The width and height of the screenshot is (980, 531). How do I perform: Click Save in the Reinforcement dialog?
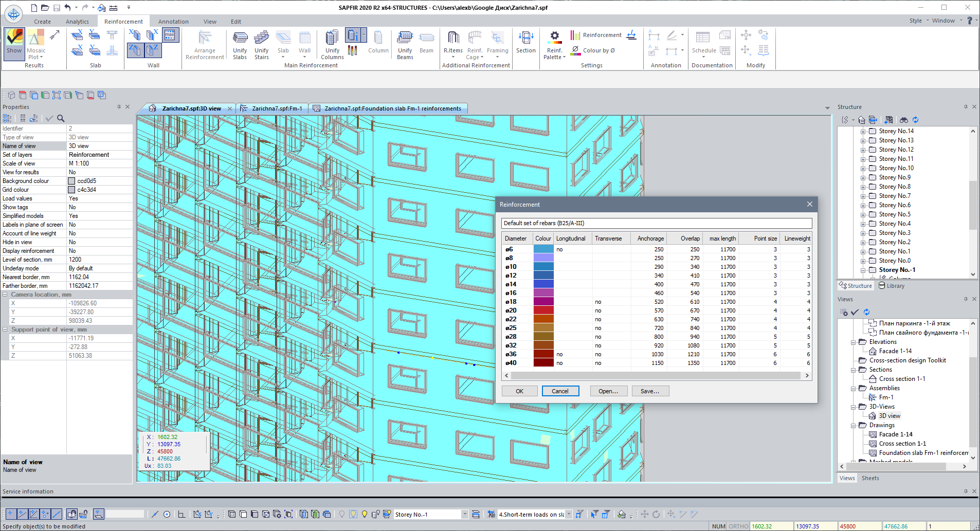pos(650,391)
